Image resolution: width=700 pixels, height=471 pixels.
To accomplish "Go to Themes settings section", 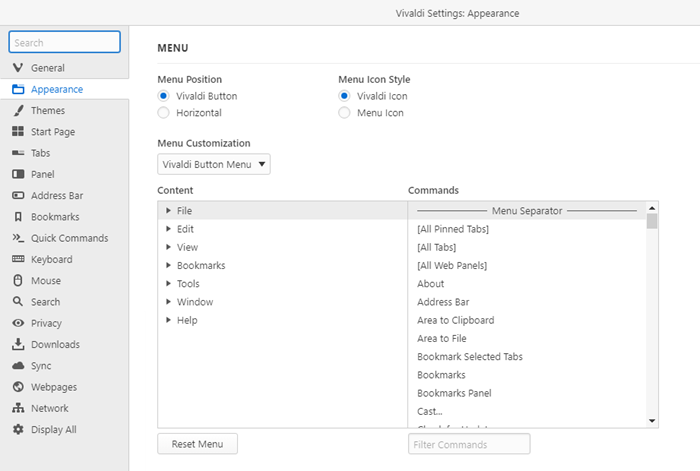I will pyautogui.click(x=48, y=110).
